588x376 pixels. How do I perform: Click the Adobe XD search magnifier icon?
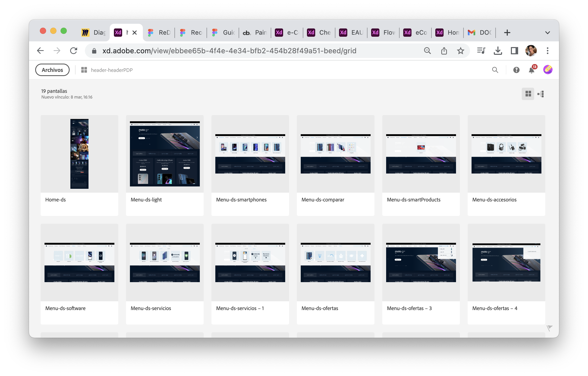tap(495, 70)
